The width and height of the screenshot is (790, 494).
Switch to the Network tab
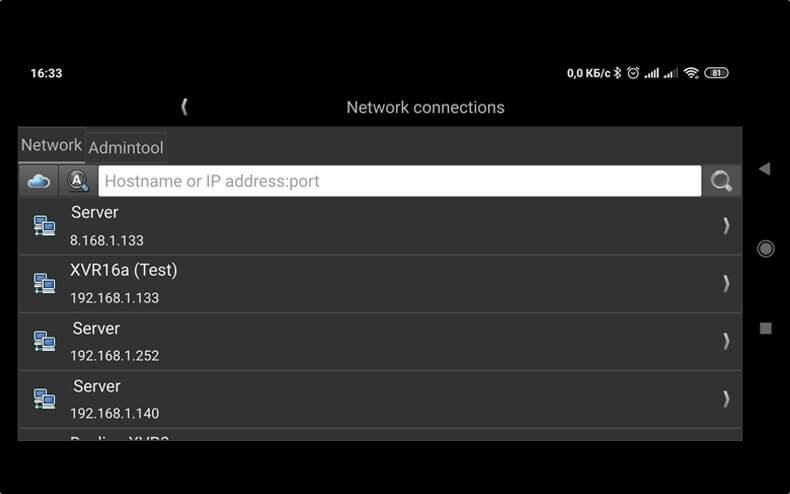pos(51,145)
